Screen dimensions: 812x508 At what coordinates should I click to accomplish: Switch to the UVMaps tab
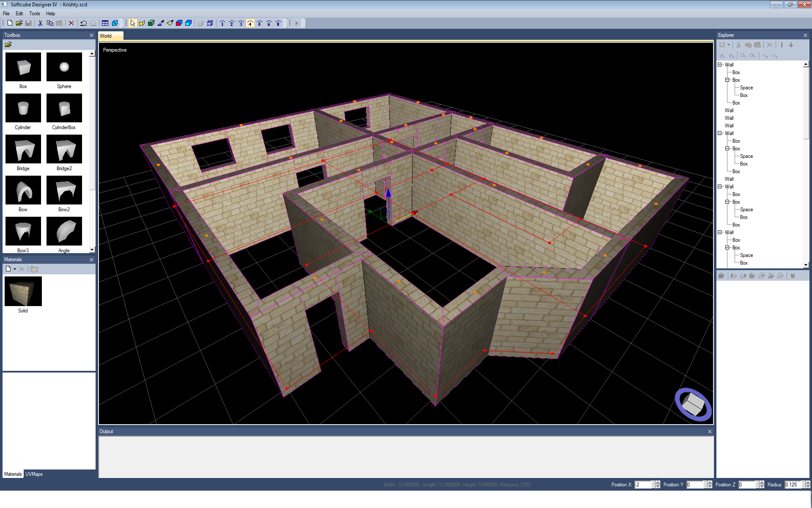(34, 474)
